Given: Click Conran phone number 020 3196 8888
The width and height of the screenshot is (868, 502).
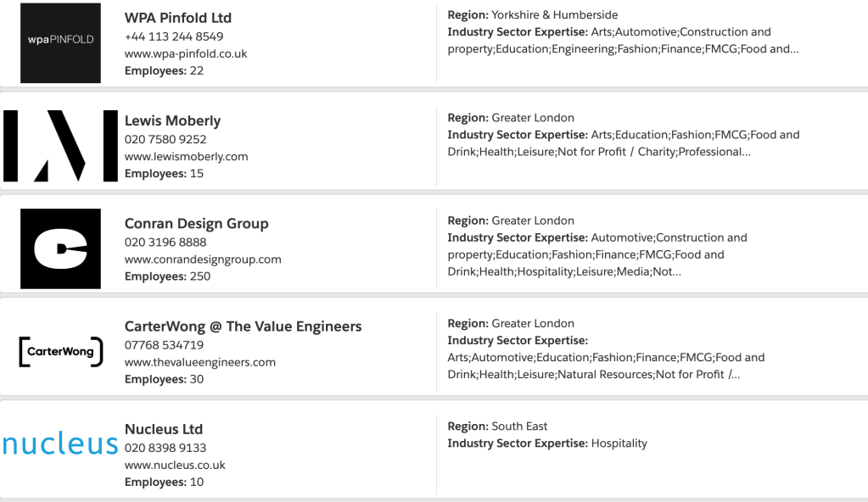Looking at the screenshot, I should coord(165,243).
